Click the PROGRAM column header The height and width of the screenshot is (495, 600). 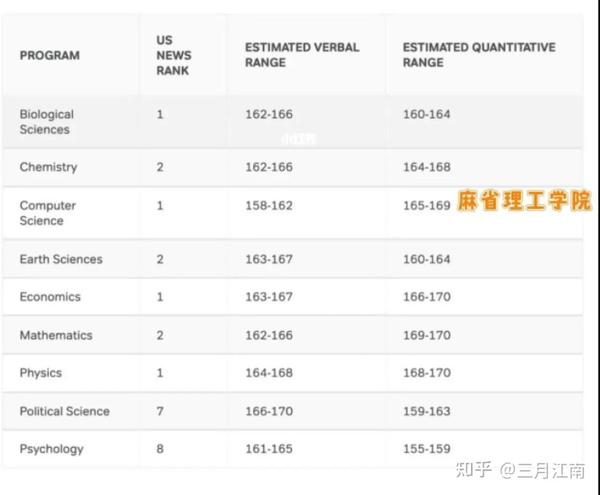pyautogui.click(x=49, y=55)
